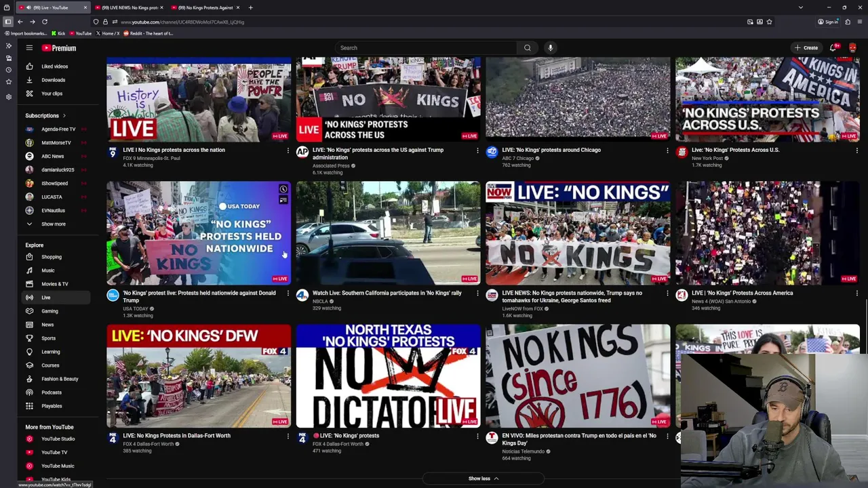Switch to No Kings Protests Against tab
This screenshot has height=488, width=868.
pyautogui.click(x=204, y=7)
